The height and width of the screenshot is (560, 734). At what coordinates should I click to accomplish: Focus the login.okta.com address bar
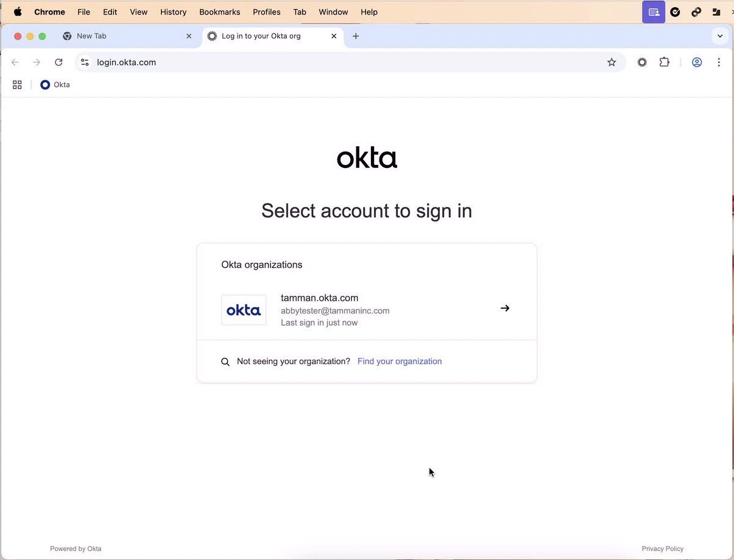[x=350, y=62]
